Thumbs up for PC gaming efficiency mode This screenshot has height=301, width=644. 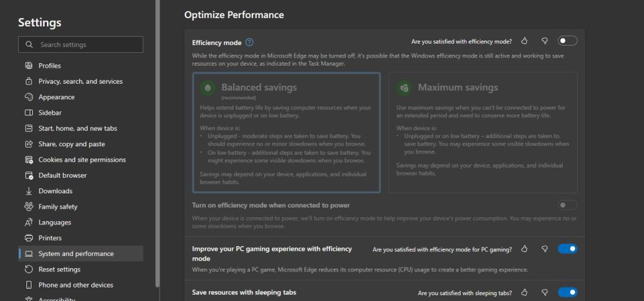pos(524,249)
